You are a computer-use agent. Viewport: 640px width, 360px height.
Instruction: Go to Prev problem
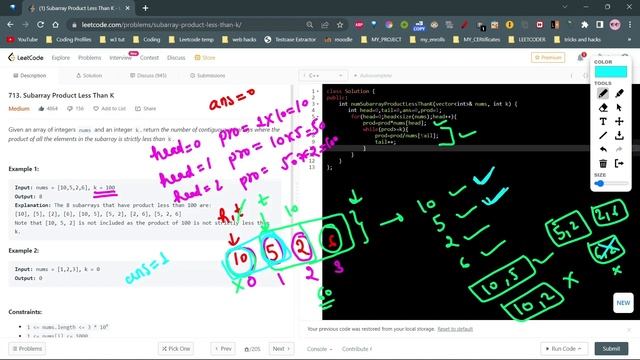223,349
